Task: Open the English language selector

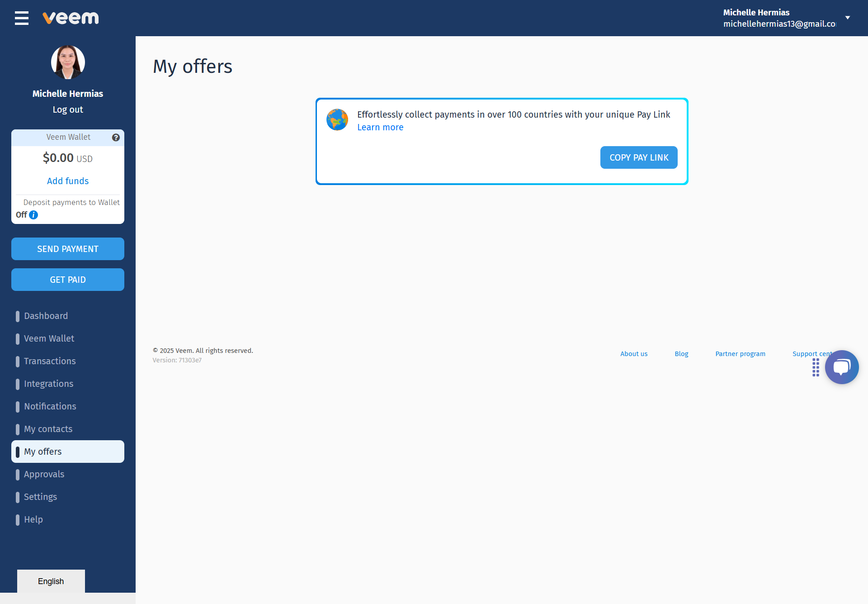Action: point(51,581)
